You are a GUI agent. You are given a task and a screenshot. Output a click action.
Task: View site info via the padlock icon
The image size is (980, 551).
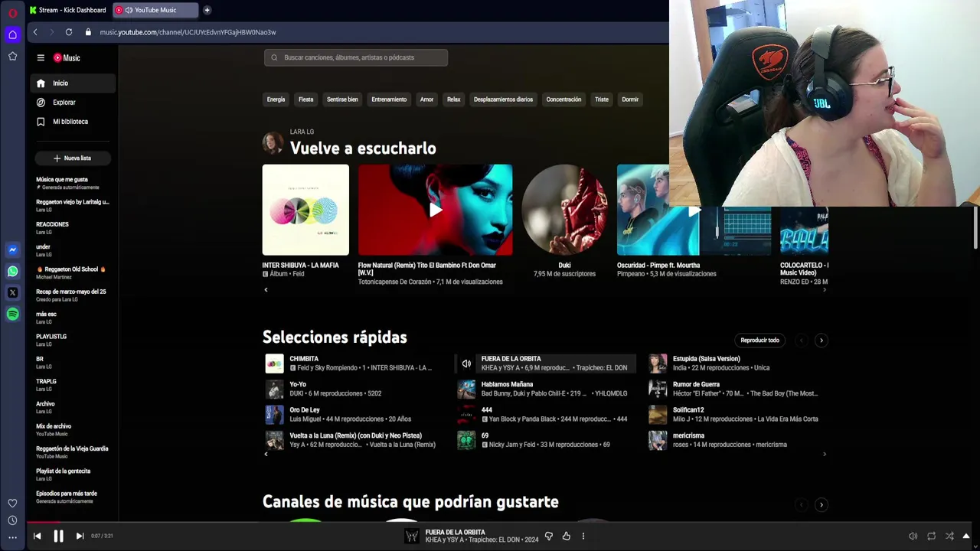pyautogui.click(x=88, y=32)
